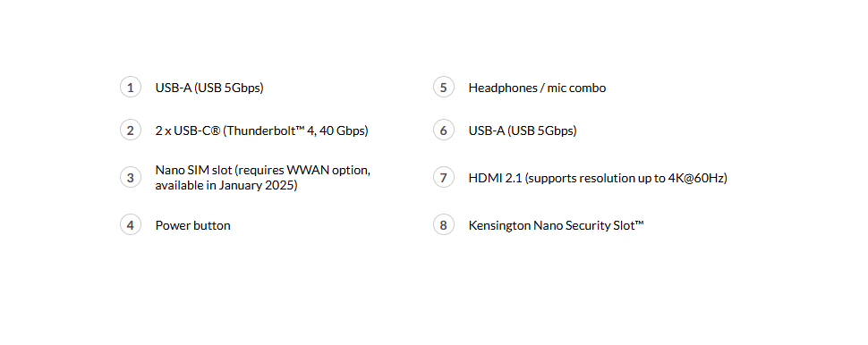Click the Power button label
This screenshot has width=868, height=345.
(x=192, y=225)
